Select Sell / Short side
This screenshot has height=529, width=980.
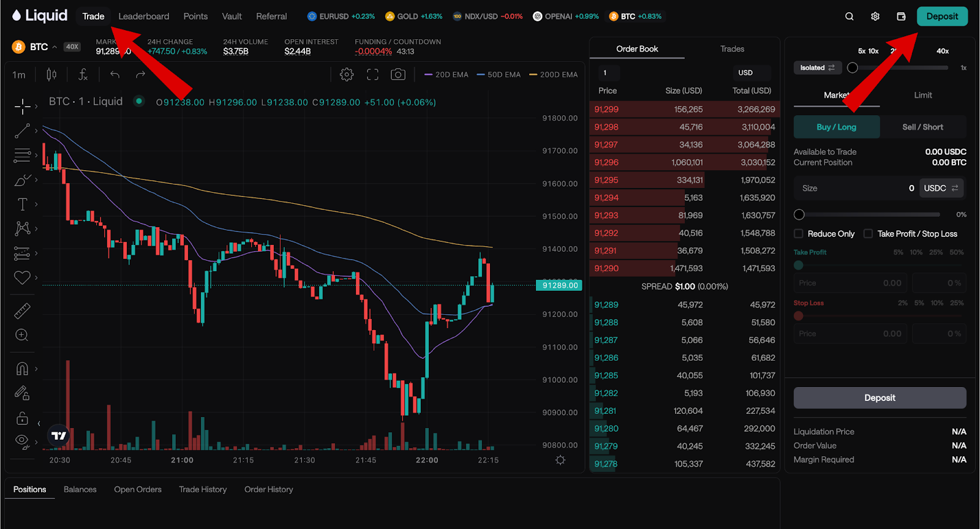[923, 127]
